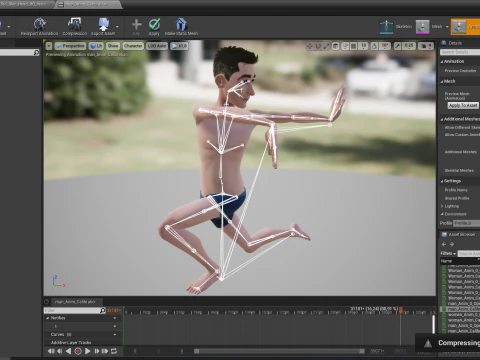Play the animation forward

click(x=87, y=351)
